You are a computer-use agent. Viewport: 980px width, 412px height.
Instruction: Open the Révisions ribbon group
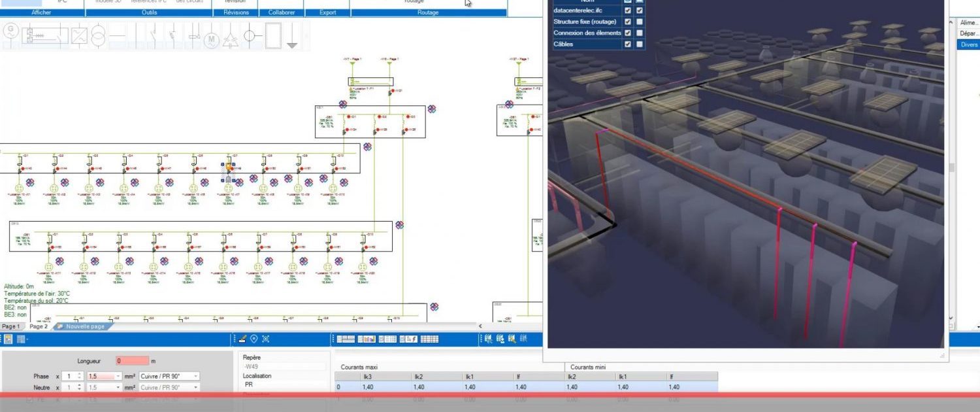236,12
